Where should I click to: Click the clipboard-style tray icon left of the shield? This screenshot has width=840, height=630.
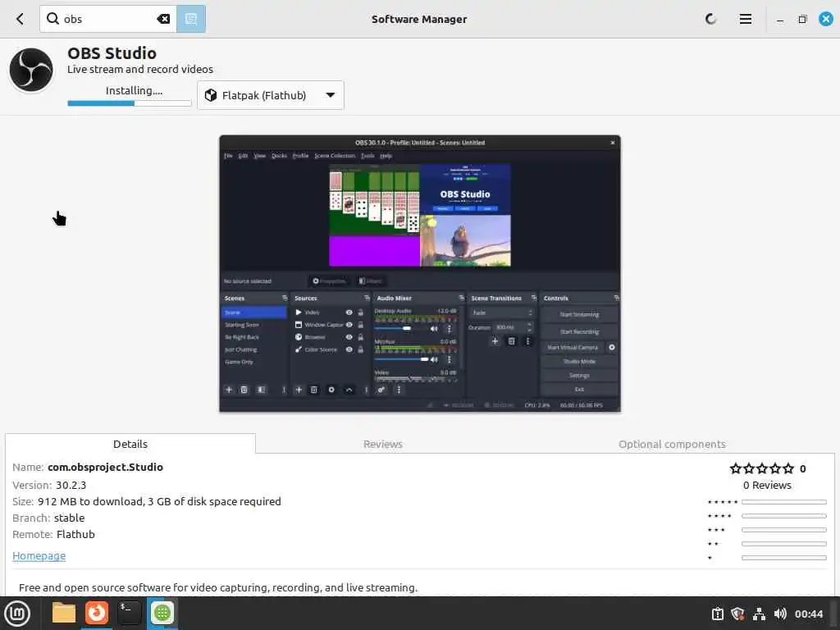tap(717, 614)
